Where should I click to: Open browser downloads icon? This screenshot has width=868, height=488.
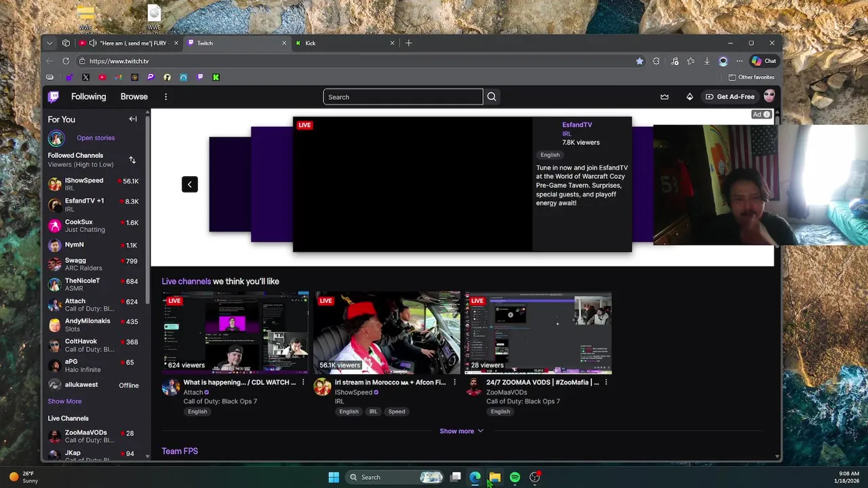pyautogui.click(x=707, y=61)
